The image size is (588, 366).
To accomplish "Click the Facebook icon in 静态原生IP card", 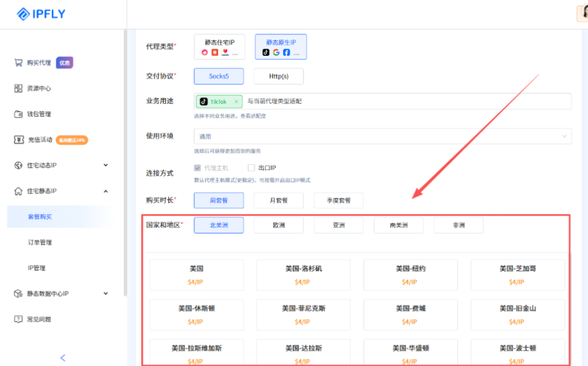I will [287, 53].
